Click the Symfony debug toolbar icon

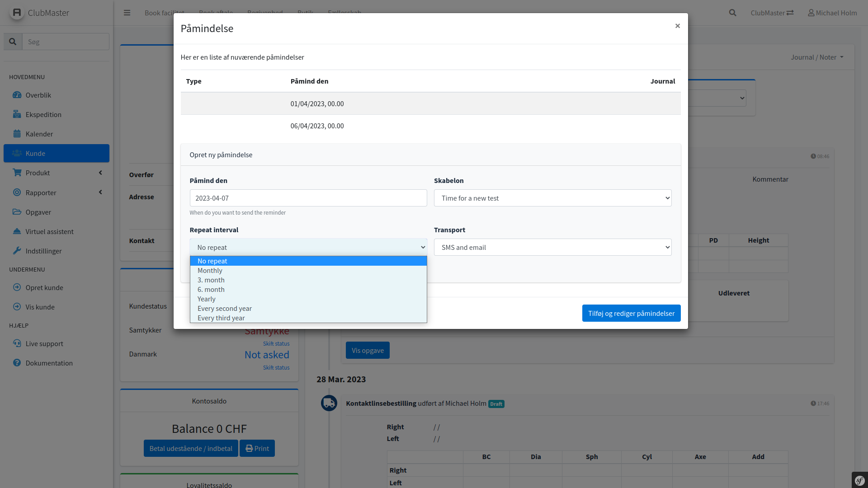(859, 480)
